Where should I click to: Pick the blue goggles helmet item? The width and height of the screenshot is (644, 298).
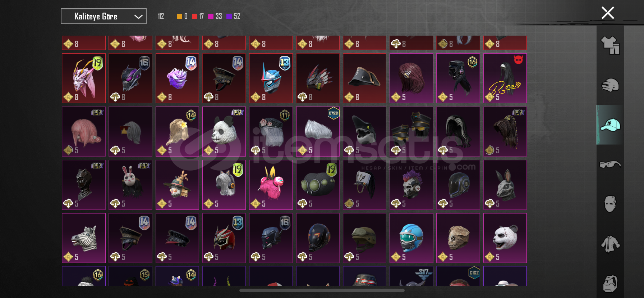[411, 238]
